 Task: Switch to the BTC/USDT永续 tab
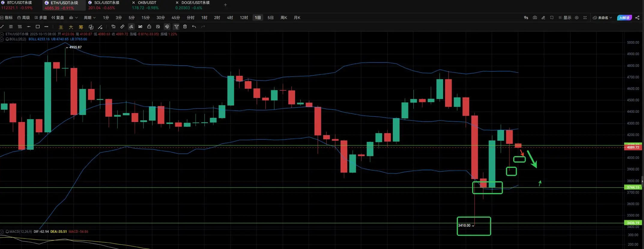point(17,5)
